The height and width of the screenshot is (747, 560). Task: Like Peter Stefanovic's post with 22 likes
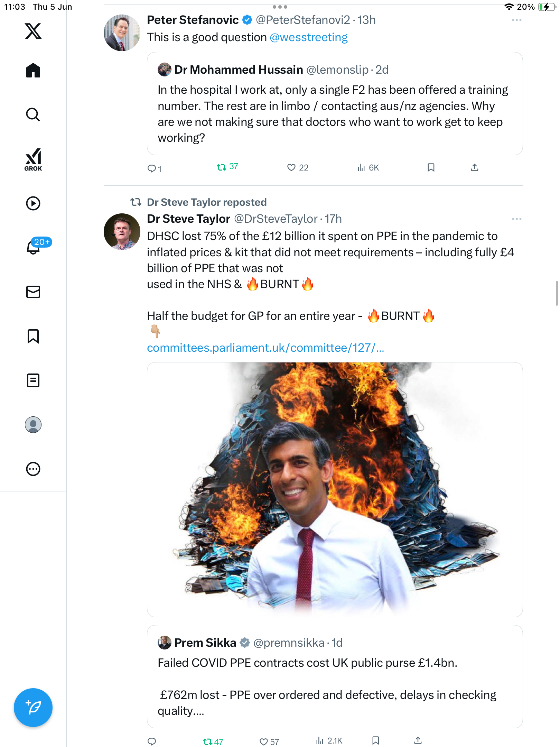pyautogui.click(x=298, y=168)
